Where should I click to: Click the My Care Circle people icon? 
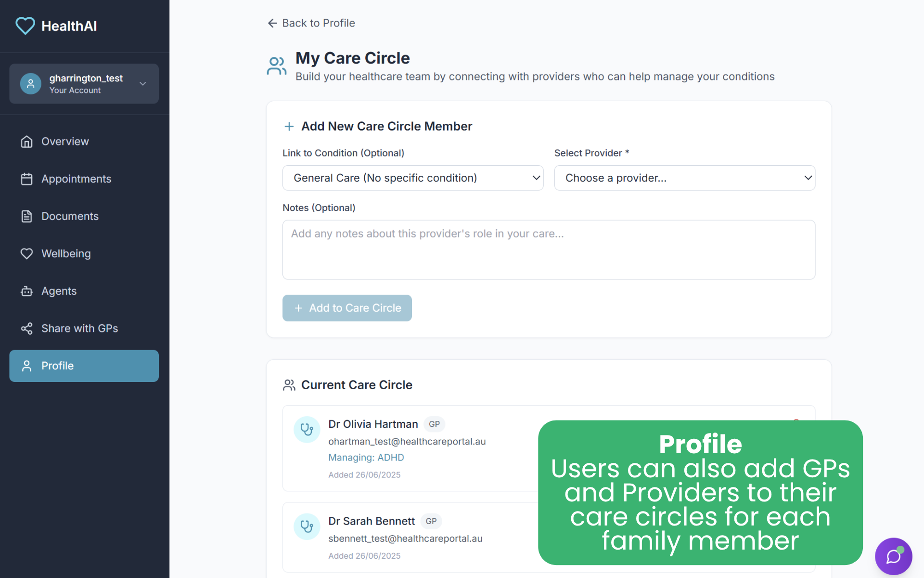tap(277, 66)
